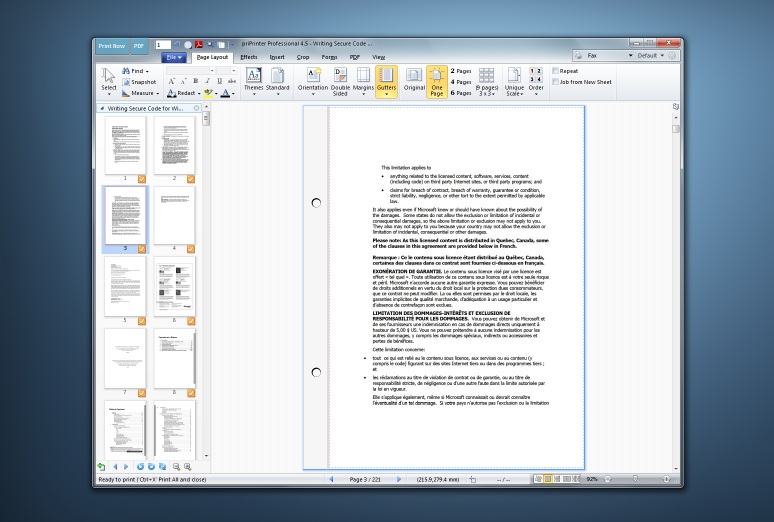Click the Snapshot tool
The width and height of the screenshot is (774, 522).
139,82
